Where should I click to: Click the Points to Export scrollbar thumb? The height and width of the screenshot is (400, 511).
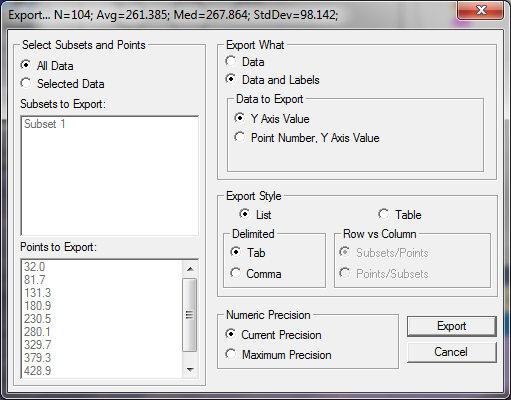click(190, 315)
